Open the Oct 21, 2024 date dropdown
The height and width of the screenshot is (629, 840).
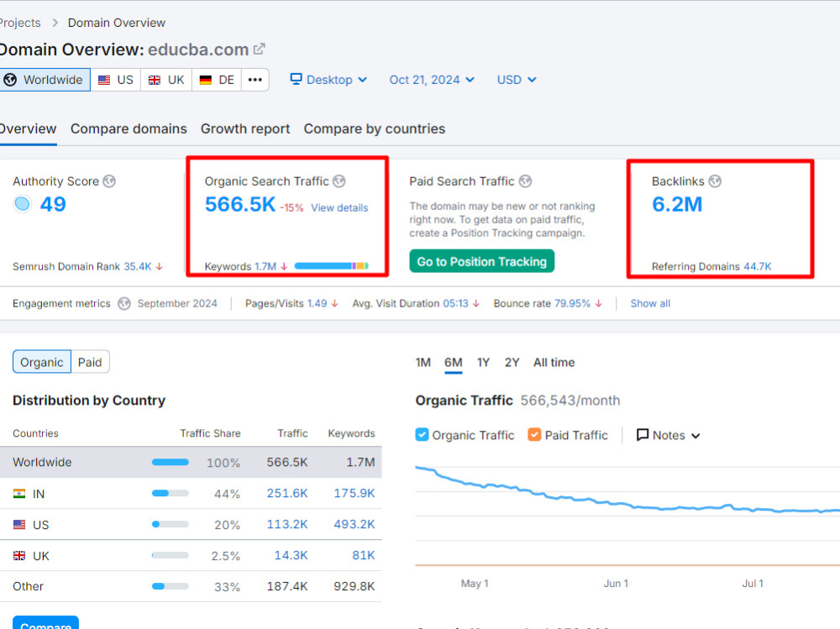pos(432,80)
